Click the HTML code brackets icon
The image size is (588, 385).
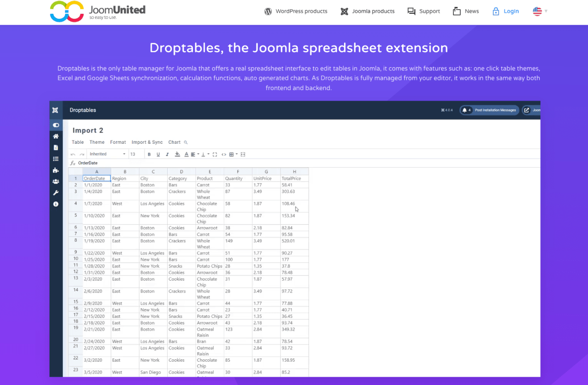coord(224,154)
